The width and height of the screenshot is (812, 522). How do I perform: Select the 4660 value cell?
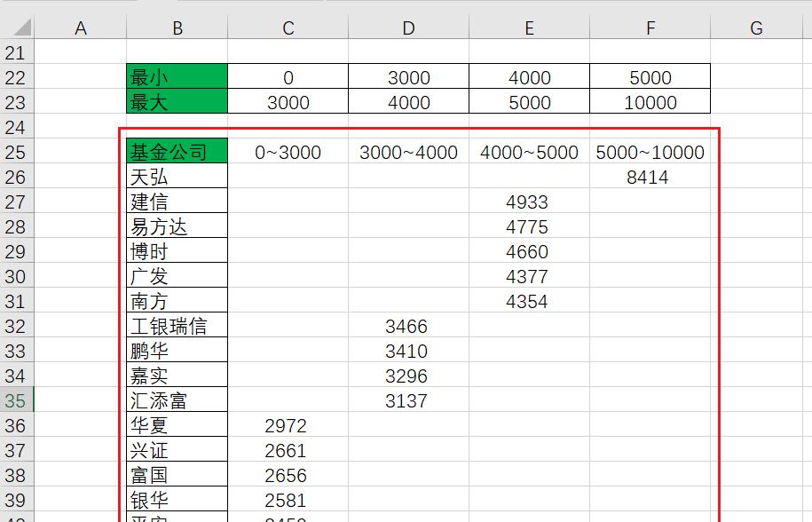tap(529, 250)
